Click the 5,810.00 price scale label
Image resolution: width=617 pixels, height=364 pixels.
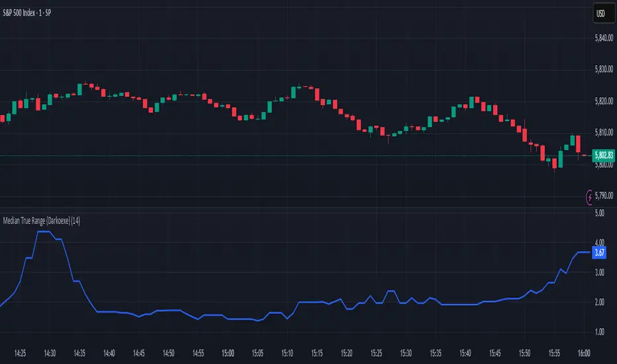pyautogui.click(x=604, y=132)
